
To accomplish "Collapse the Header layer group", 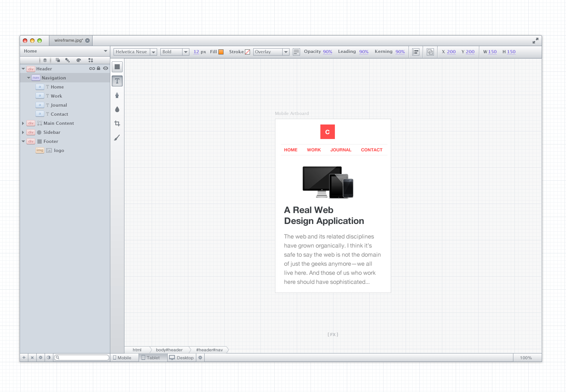I will pos(23,69).
